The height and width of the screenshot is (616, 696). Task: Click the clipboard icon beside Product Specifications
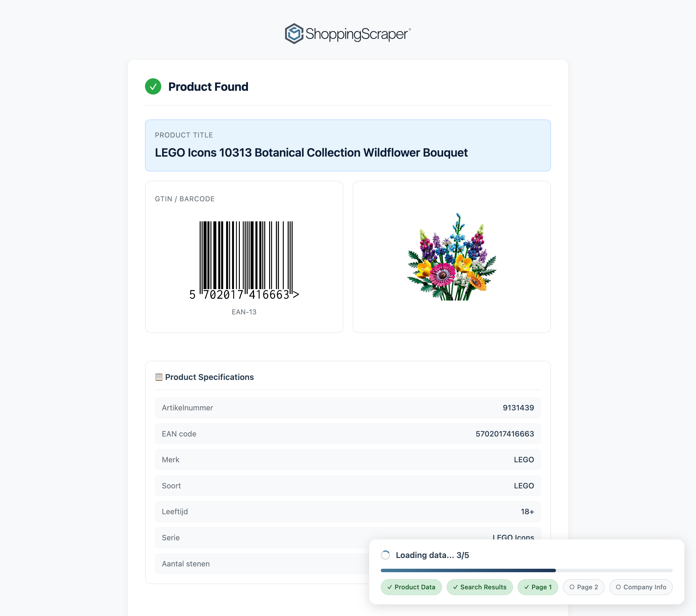pos(159,377)
